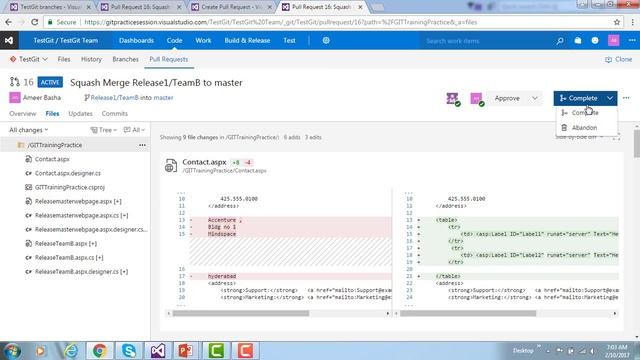
Task: Switch to the Updates tab
Action: (x=80, y=113)
